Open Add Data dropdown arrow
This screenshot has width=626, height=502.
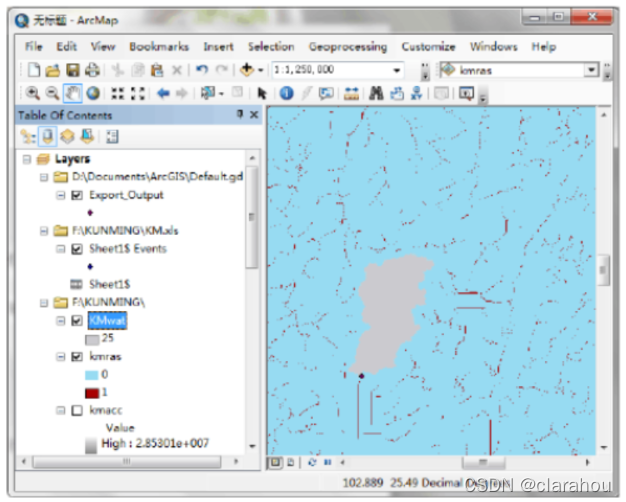[261, 70]
